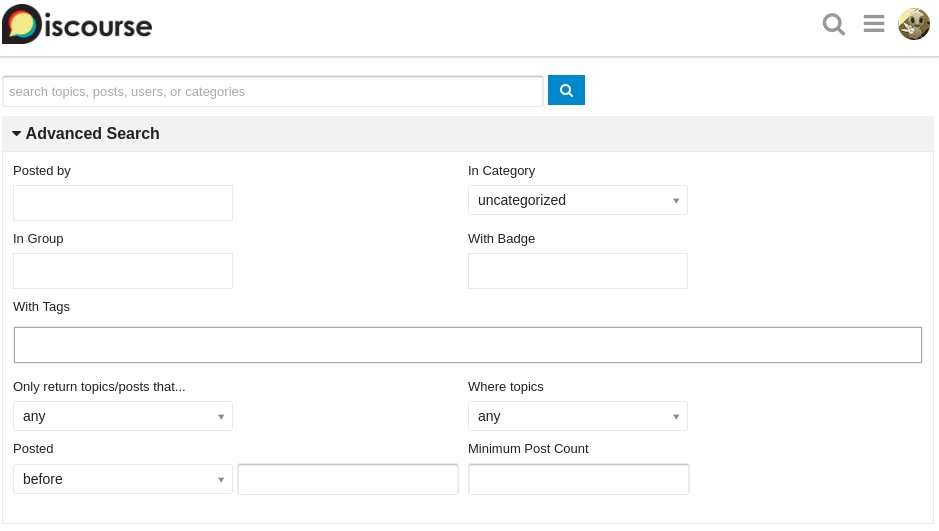This screenshot has width=939, height=531.
Task: Click the In Group input field
Action: [x=123, y=271]
